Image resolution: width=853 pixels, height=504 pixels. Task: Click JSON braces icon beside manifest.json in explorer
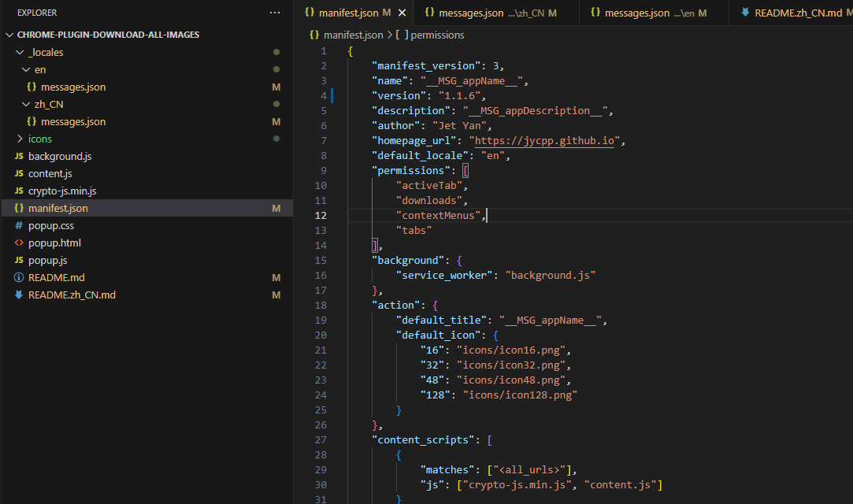point(19,208)
